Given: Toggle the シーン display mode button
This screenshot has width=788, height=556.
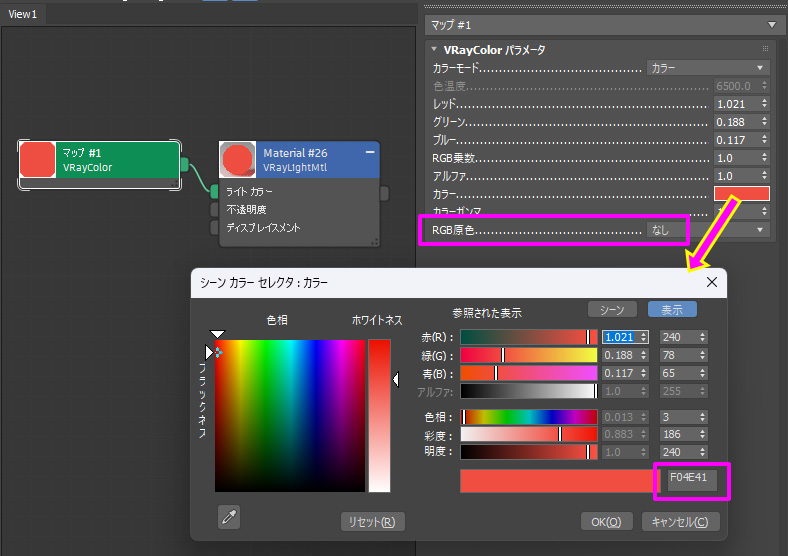Looking at the screenshot, I should [612, 310].
